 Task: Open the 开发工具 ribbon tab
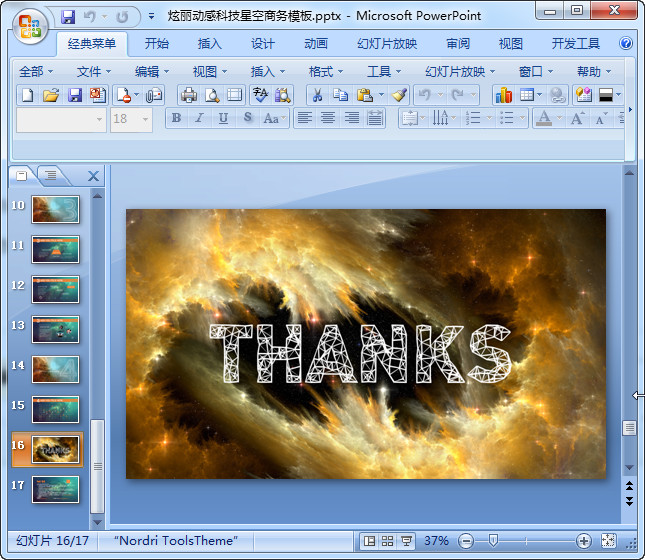(575, 44)
